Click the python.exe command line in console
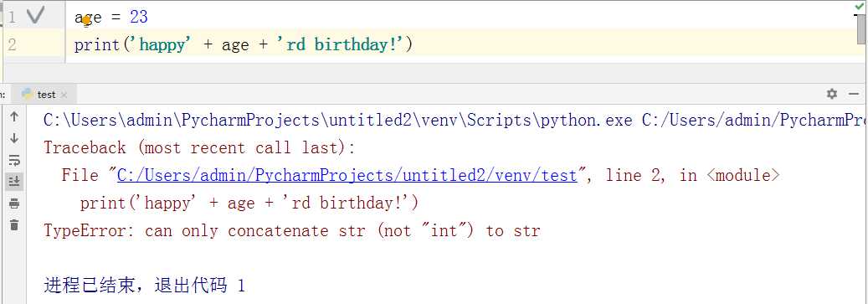 click(454, 120)
